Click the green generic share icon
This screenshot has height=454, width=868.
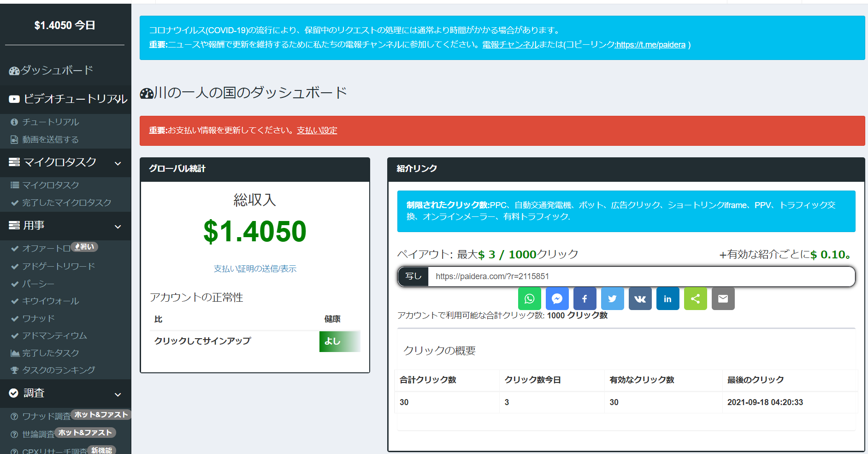pos(695,299)
